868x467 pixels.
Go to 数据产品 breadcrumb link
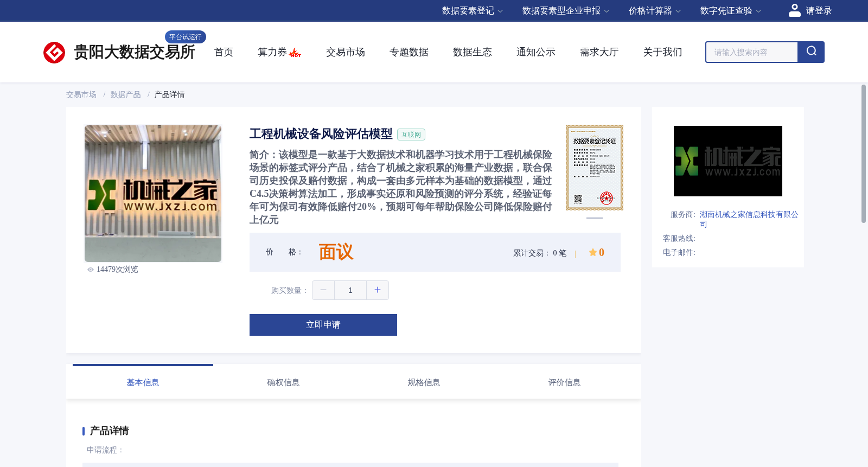tap(126, 95)
